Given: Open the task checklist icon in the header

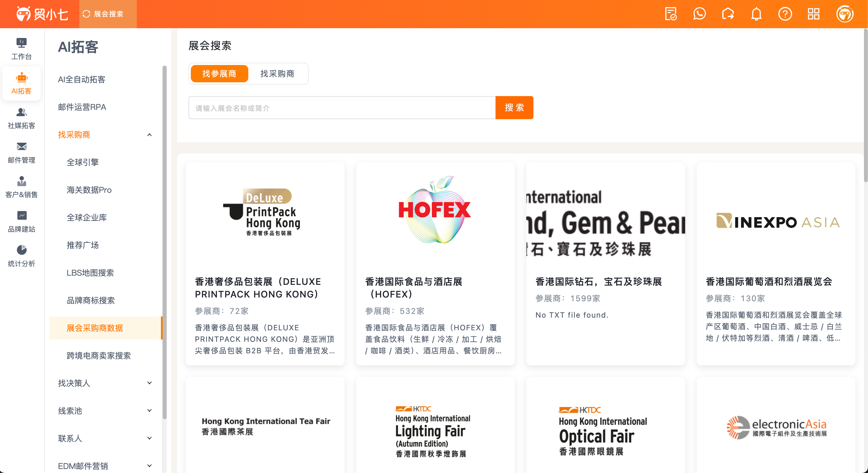Looking at the screenshot, I should 671,14.
